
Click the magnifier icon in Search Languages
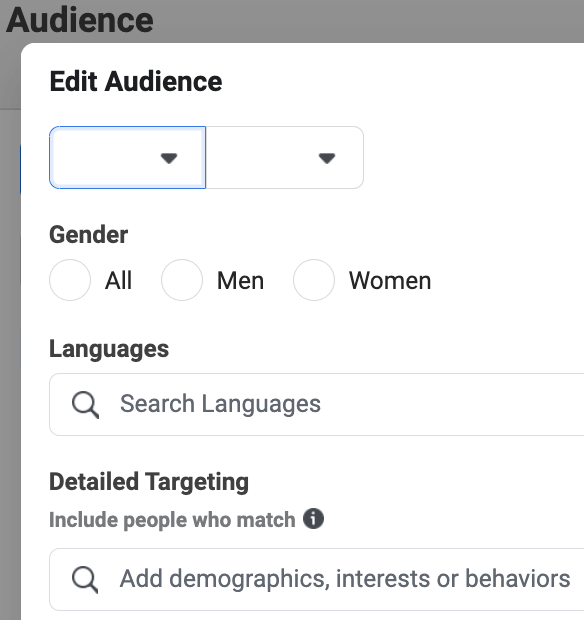(85, 405)
